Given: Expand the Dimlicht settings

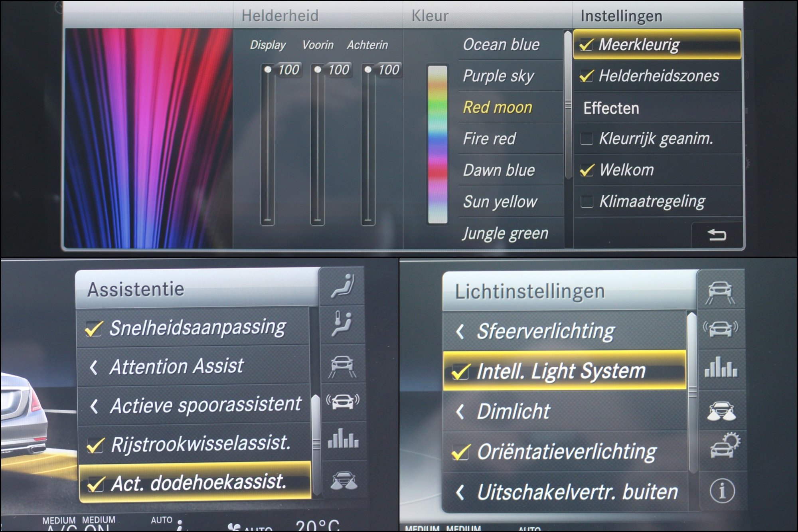Looking at the screenshot, I should click(513, 411).
